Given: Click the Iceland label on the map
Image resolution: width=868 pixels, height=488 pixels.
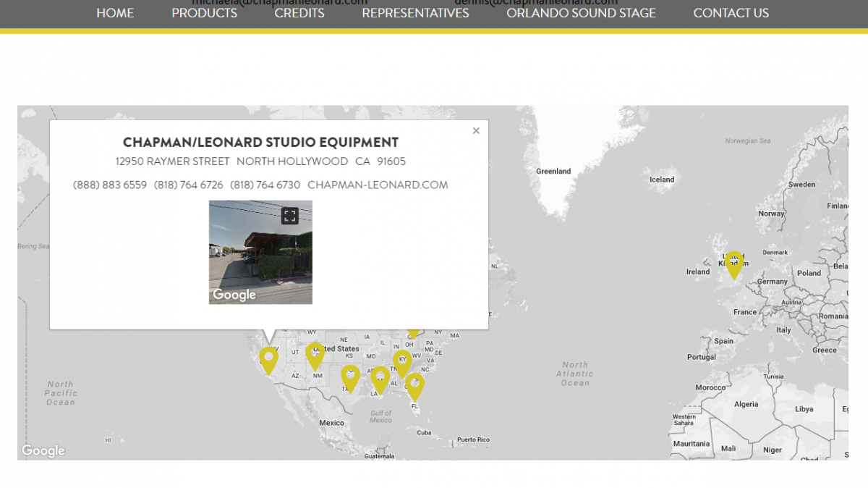Looking at the screenshot, I should (x=662, y=180).
